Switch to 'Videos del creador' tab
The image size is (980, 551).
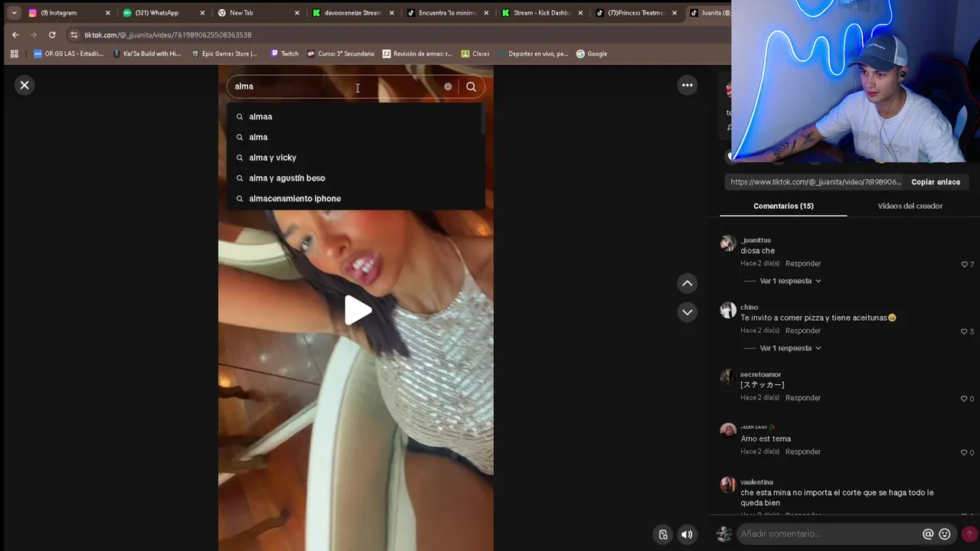pos(910,206)
